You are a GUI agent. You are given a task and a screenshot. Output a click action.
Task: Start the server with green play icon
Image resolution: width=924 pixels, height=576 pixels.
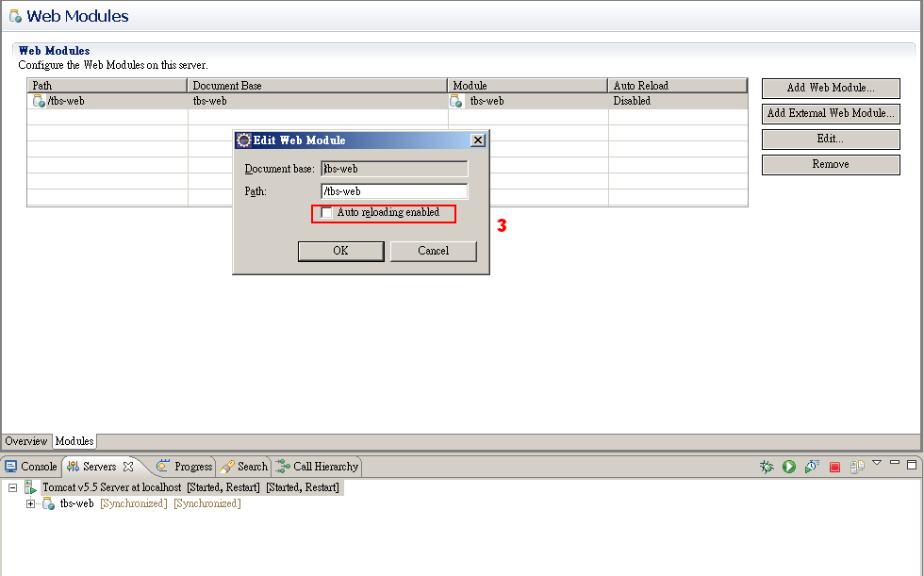tap(789, 467)
